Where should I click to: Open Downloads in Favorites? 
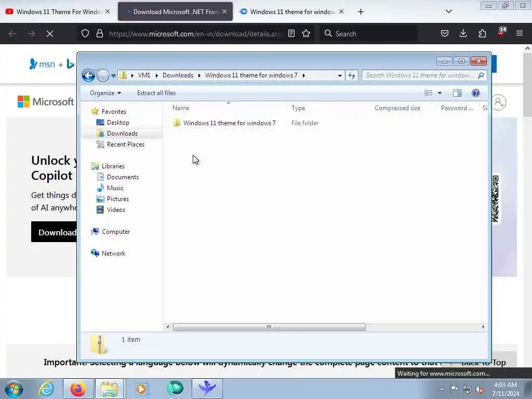[x=122, y=134]
